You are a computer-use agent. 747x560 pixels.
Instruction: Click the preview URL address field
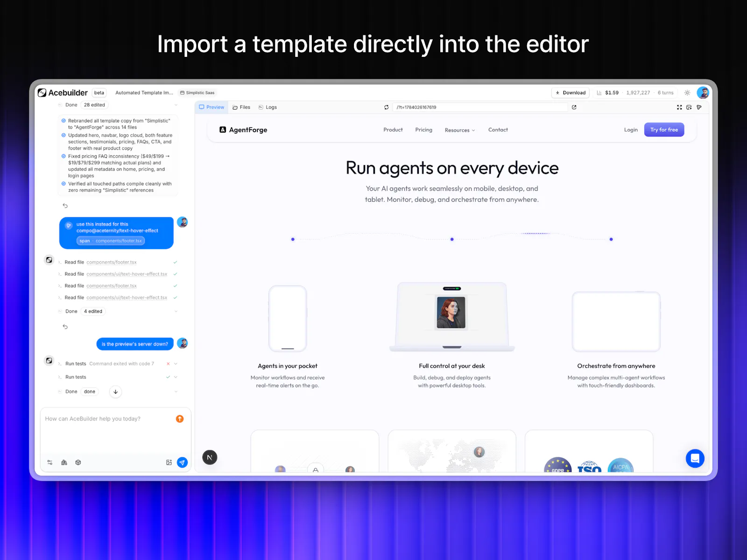coord(480,107)
